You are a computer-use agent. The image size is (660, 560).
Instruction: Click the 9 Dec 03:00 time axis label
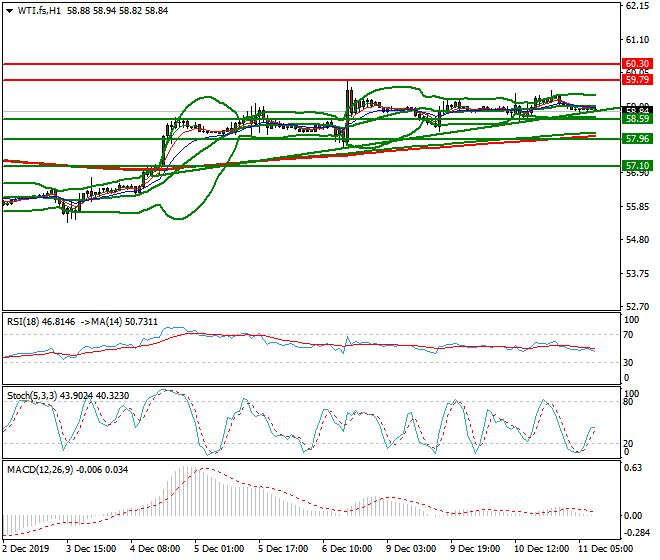point(411,549)
